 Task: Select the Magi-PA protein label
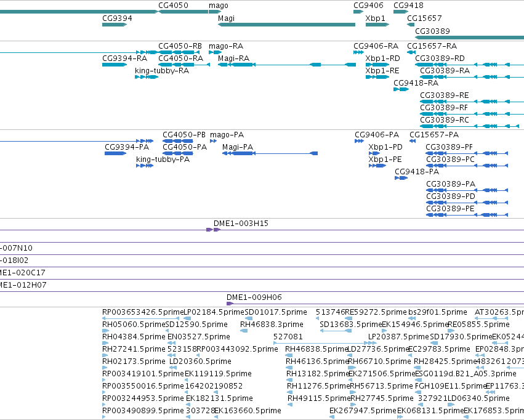238,147
